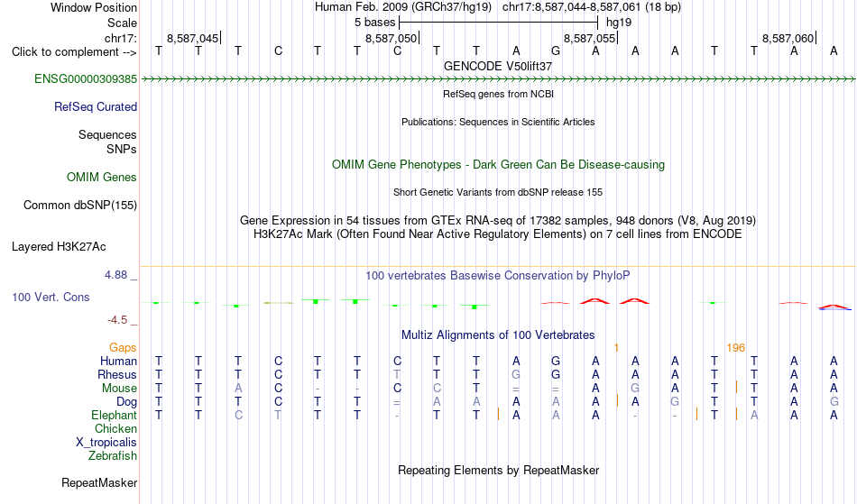Screen dimensions: 857x504
Task: Select the Dog species row label
Action: [x=126, y=402]
